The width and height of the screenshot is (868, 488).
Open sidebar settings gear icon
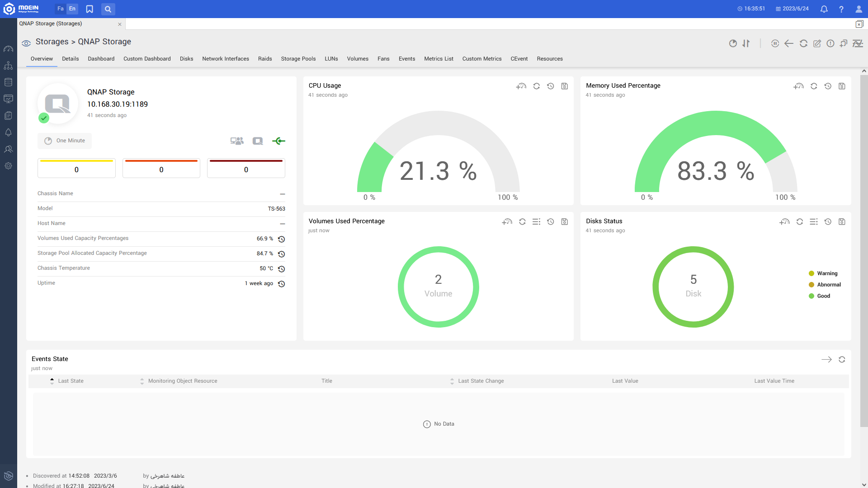coord(8,166)
